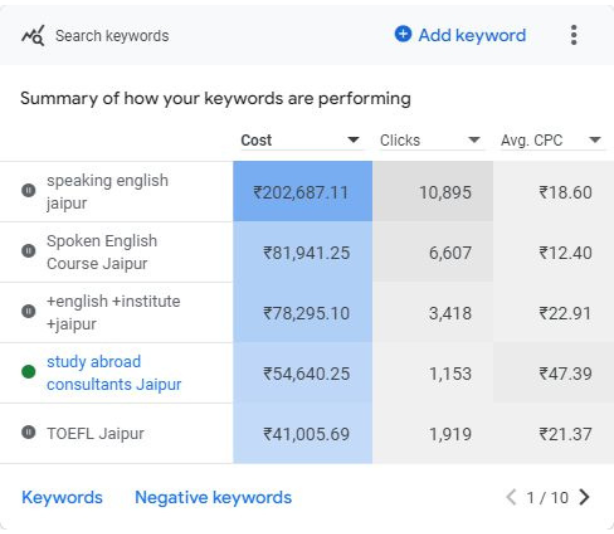Click the plus icon beside Add keyword
This screenshot has height=534, width=614.
tap(403, 35)
